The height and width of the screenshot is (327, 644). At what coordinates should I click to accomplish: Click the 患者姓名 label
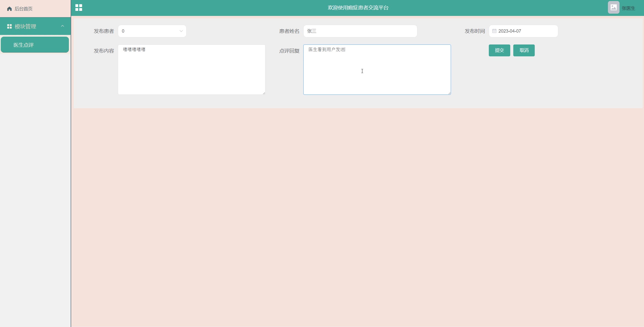pyautogui.click(x=289, y=31)
